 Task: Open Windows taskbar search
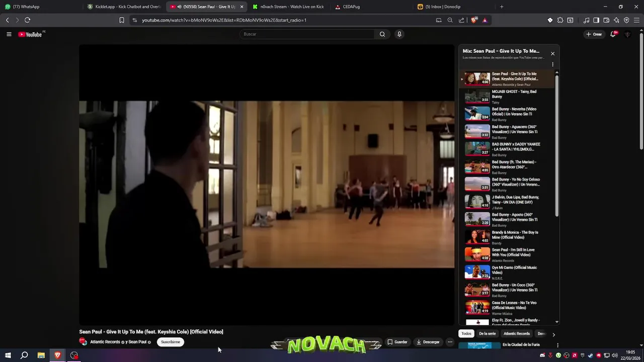[x=24, y=355]
